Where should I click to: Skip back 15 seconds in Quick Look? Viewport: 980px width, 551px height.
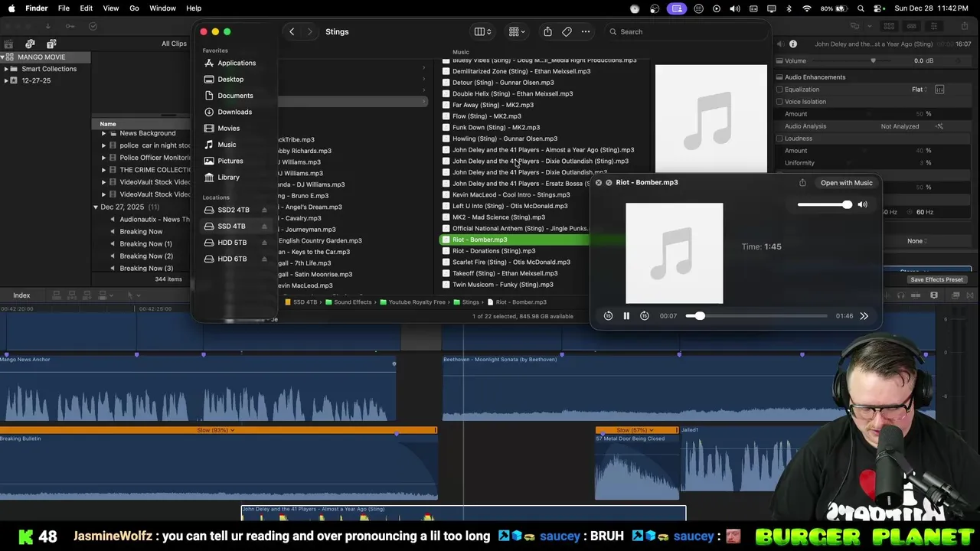pyautogui.click(x=608, y=316)
